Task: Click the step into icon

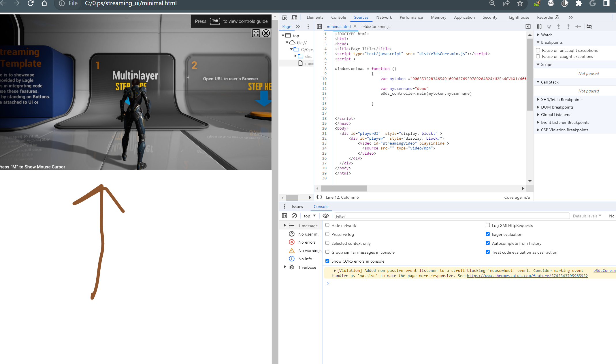Action: pyautogui.click(x=559, y=26)
